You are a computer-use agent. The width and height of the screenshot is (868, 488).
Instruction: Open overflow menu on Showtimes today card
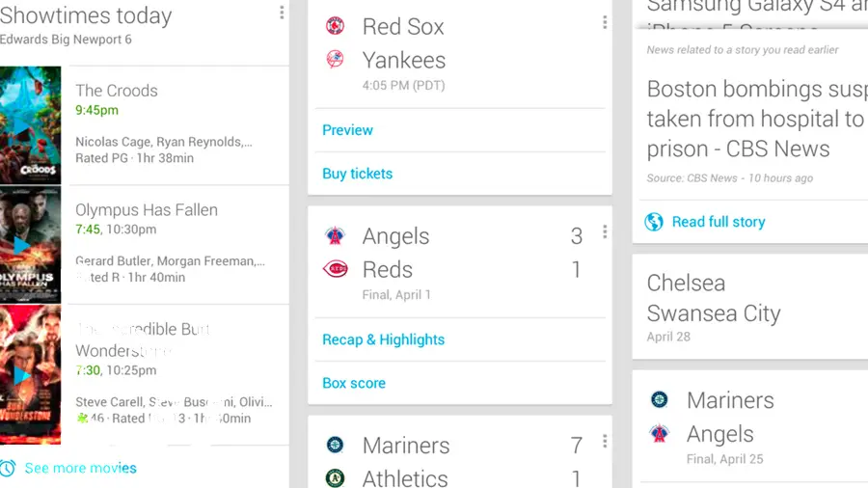tap(282, 13)
